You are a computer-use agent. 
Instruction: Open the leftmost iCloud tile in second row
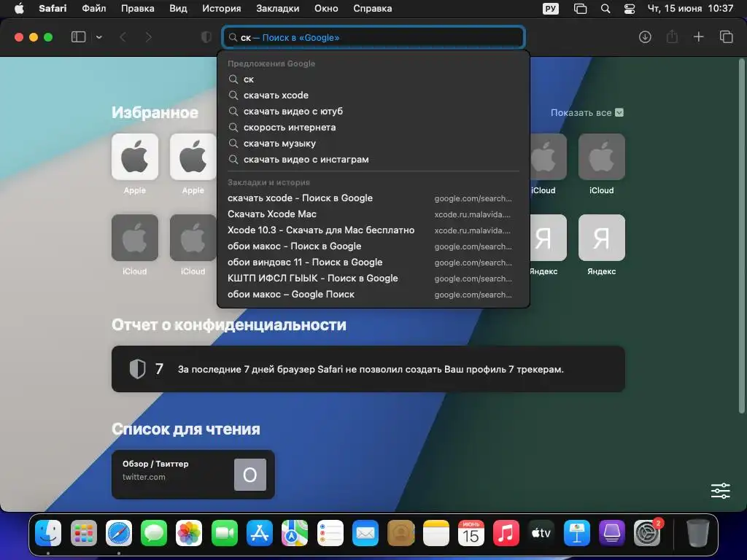(x=135, y=238)
